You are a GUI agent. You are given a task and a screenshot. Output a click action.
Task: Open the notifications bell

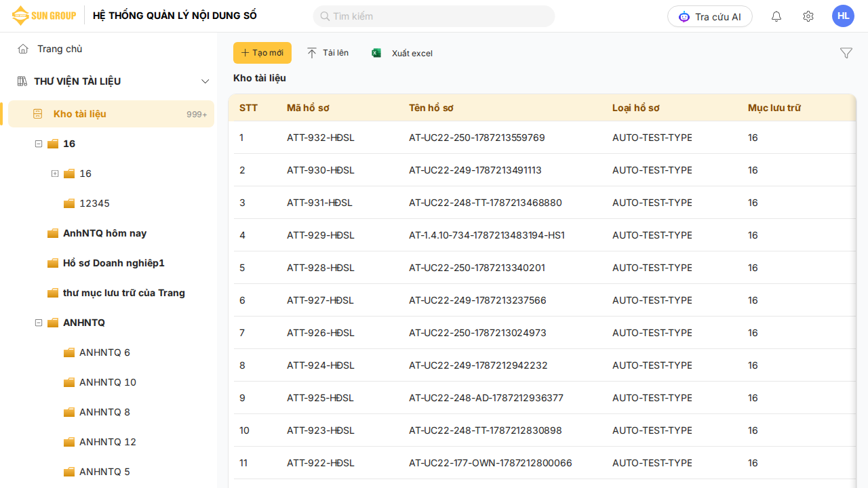pos(776,16)
